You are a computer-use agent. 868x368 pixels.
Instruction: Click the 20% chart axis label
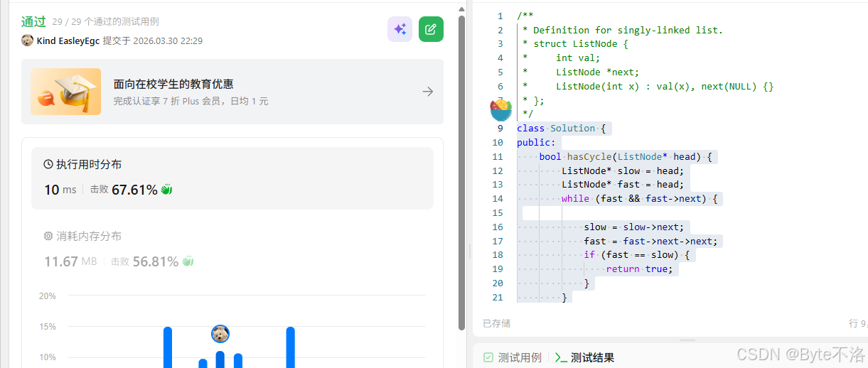point(47,296)
